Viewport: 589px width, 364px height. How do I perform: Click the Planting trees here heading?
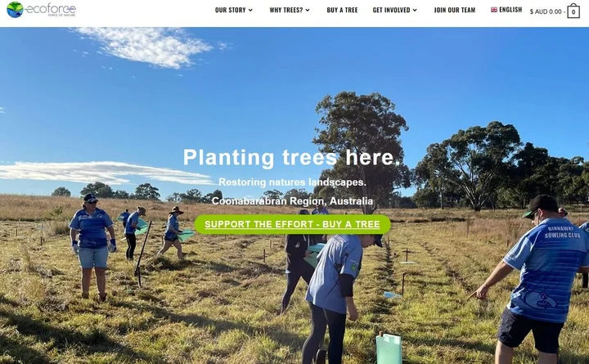tap(292, 157)
